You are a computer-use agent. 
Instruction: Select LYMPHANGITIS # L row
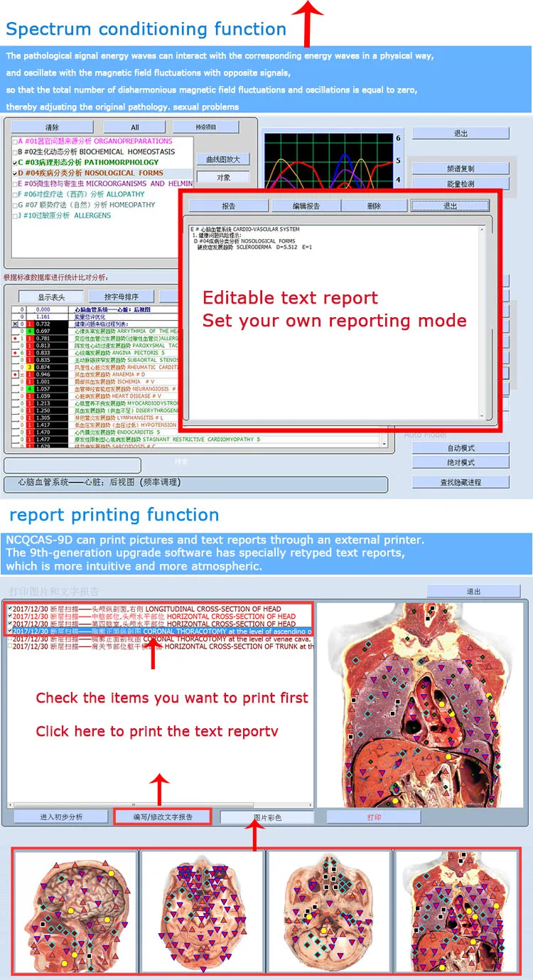pos(95,417)
